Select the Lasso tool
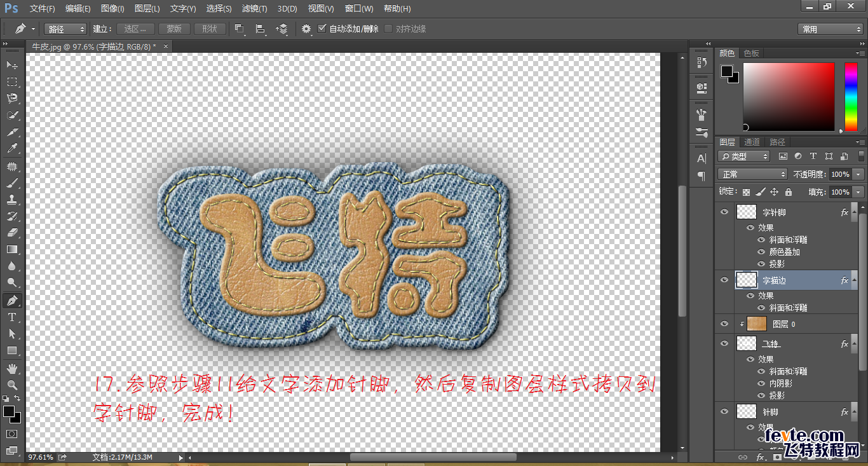The width and height of the screenshot is (868, 466). [x=11, y=98]
